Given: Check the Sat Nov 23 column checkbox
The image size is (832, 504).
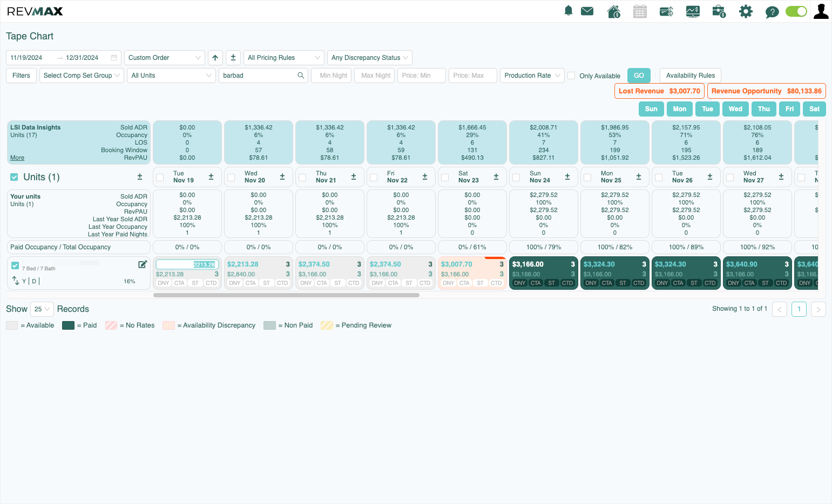Looking at the screenshot, I should pyautogui.click(x=445, y=178).
